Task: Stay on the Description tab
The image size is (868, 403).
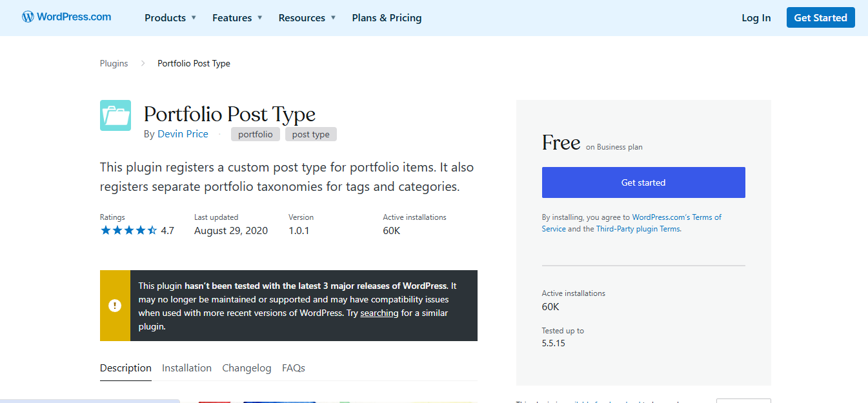Action: point(125,368)
